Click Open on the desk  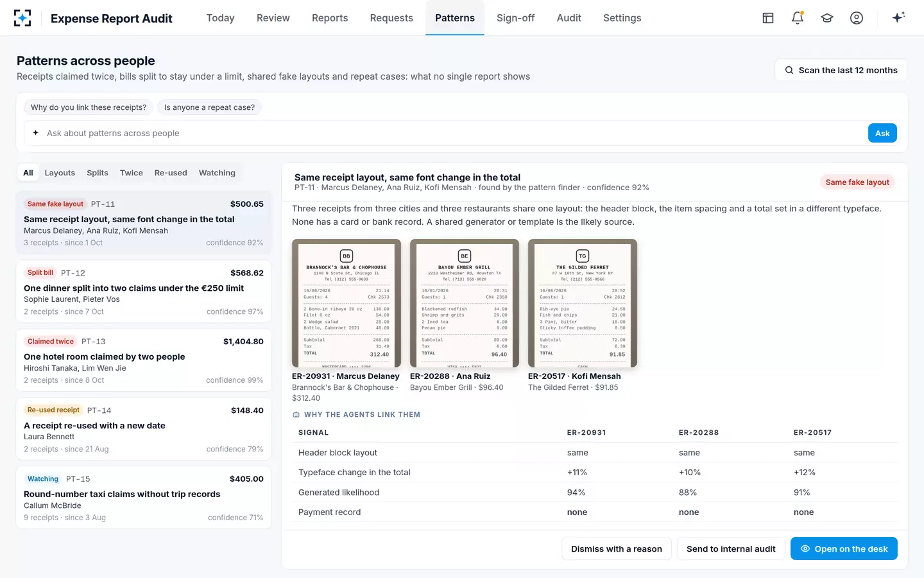coord(844,548)
